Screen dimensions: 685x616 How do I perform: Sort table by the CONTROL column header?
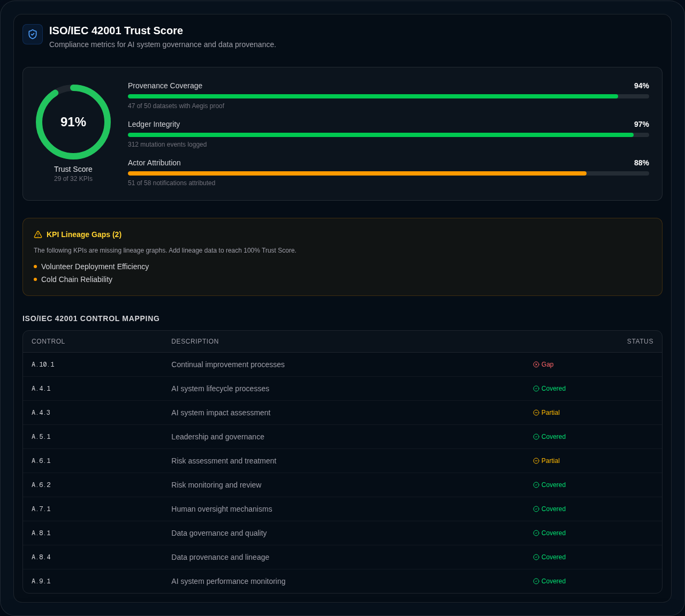pos(48,341)
